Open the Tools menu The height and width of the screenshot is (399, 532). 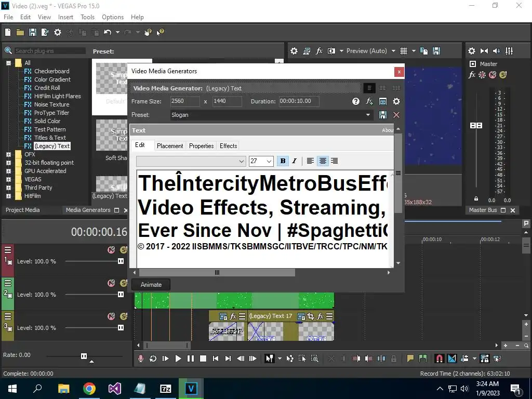pos(87,17)
